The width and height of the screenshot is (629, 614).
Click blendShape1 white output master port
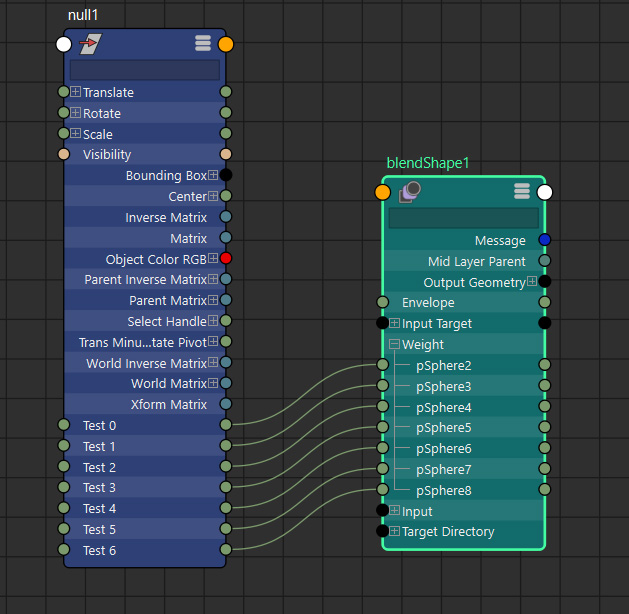pos(545,192)
